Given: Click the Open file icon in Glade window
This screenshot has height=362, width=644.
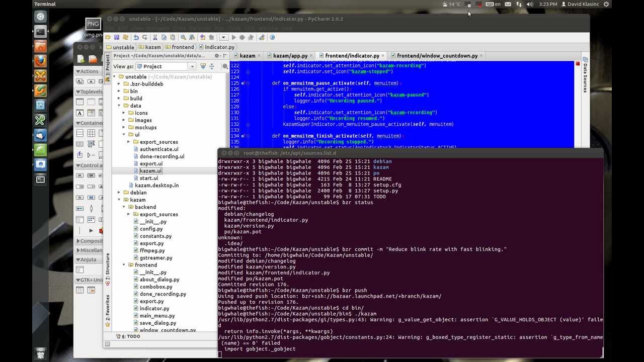Looking at the screenshot, I should pos(93,59).
